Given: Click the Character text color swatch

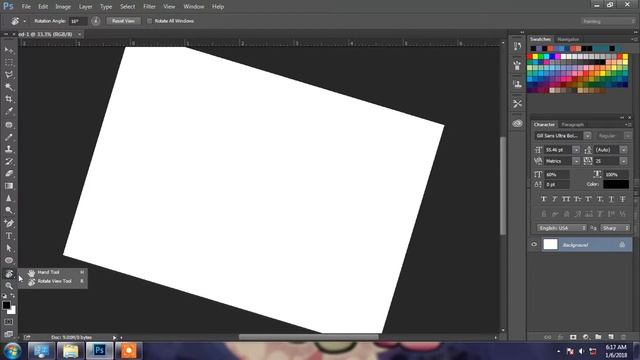Looking at the screenshot, I should (616, 184).
